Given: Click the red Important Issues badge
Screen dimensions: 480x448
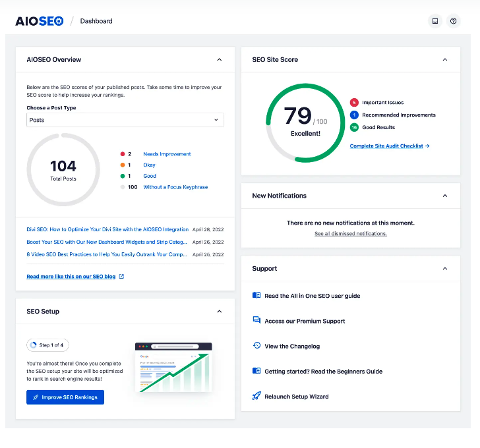Looking at the screenshot, I should coord(354,102).
